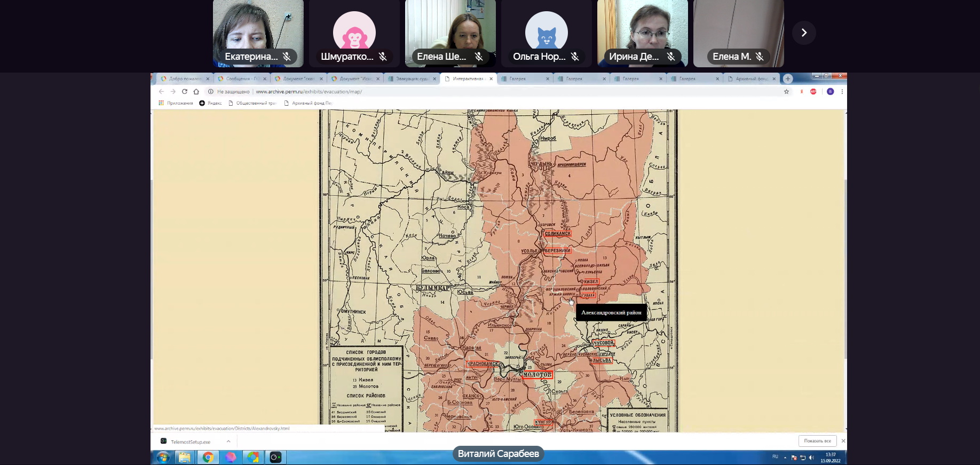Click the Telemost app icon in taskbar
The image size is (980, 465).
pos(275,457)
